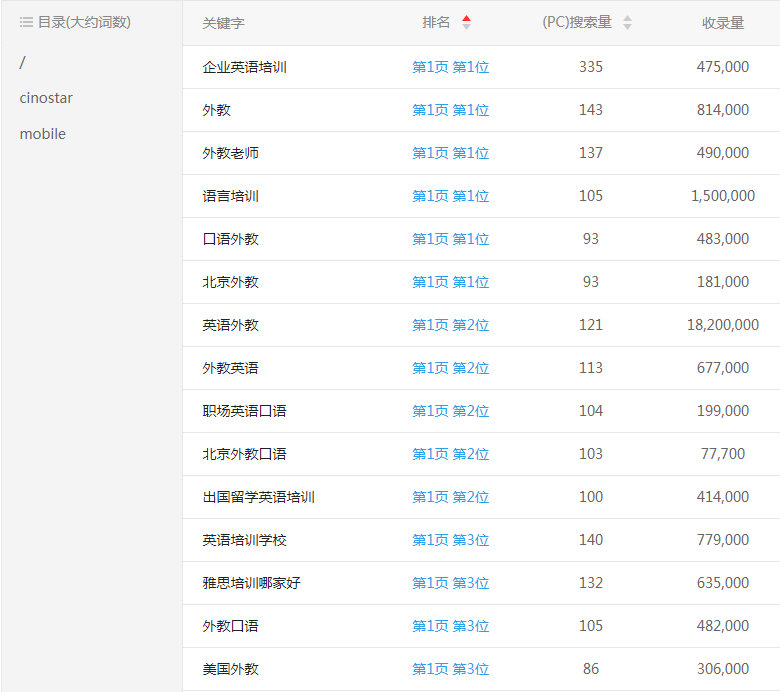Image resolution: width=780 pixels, height=692 pixels.
Task: Open the mobile directory
Action: click(43, 134)
